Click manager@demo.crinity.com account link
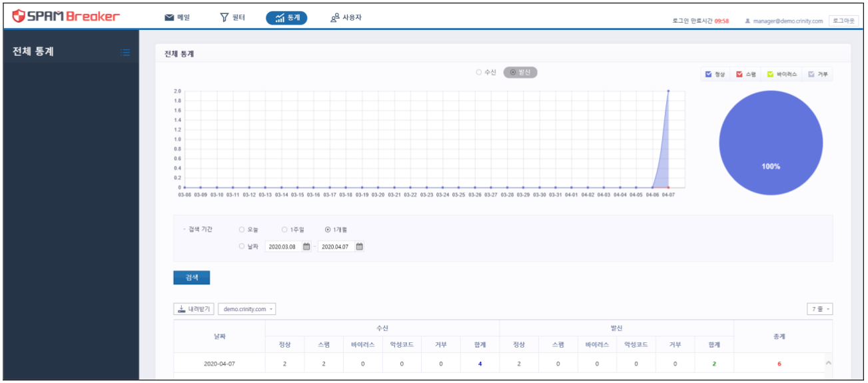868x383 pixels. pyautogui.click(x=784, y=21)
